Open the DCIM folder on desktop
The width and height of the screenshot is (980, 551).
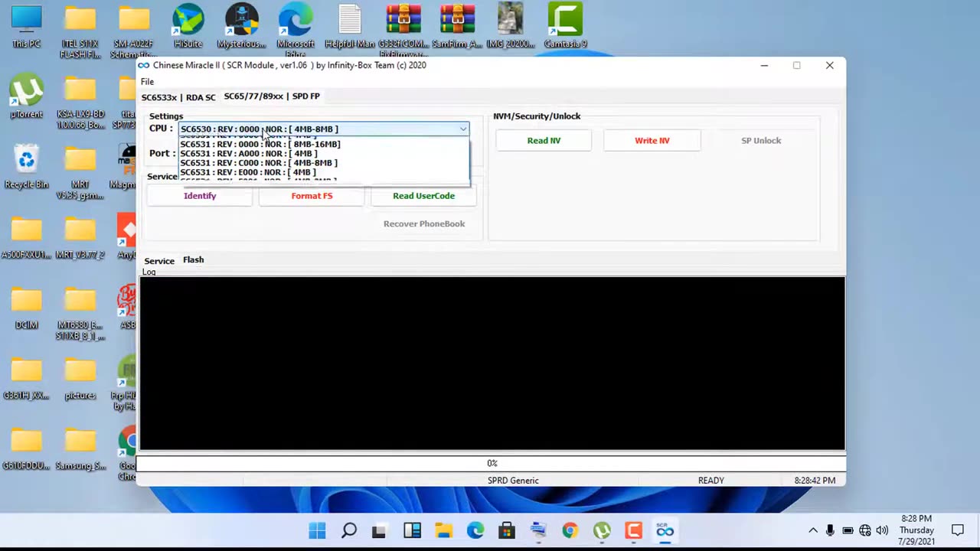[x=26, y=307]
